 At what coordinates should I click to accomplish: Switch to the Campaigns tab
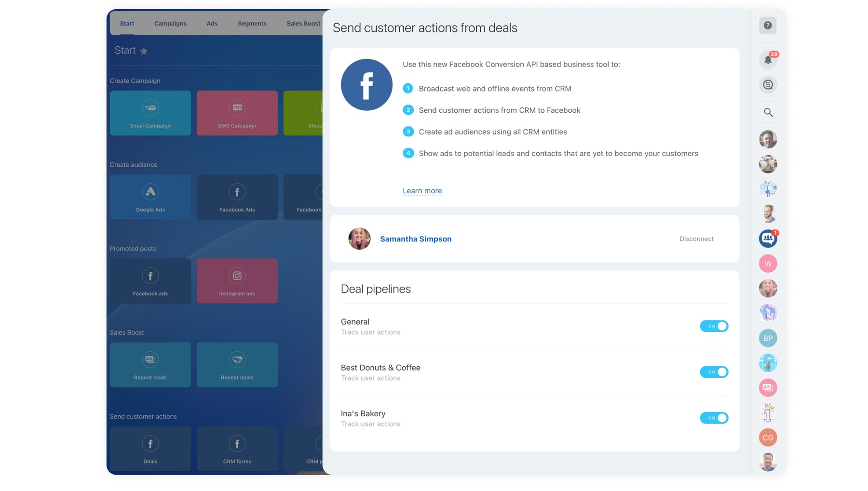[x=170, y=24]
